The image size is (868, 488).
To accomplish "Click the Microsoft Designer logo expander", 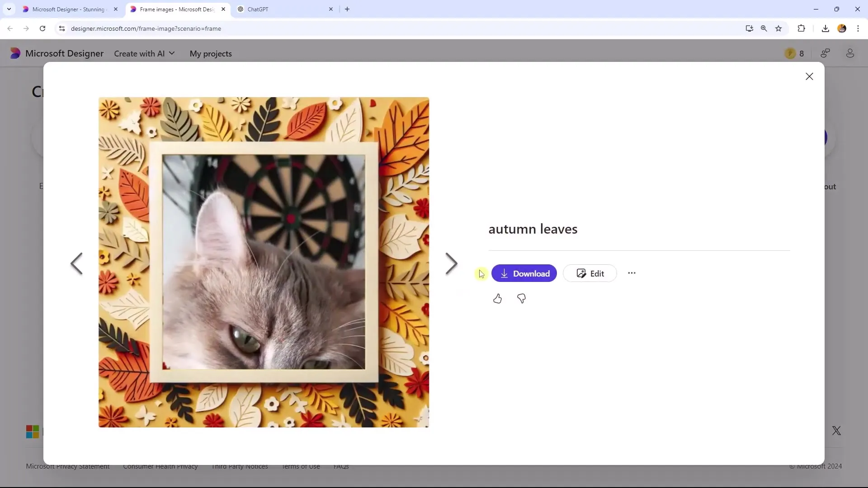I will [x=15, y=54].
